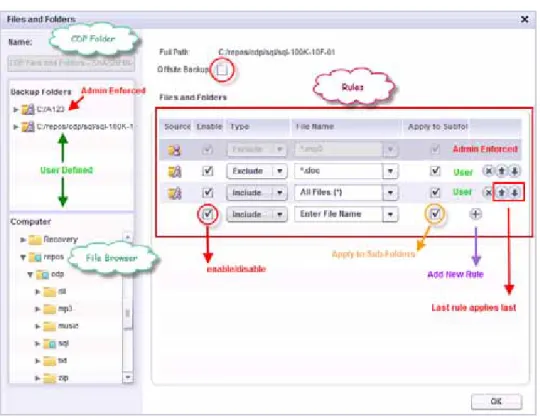This screenshot has width=540, height=420.
Task: Click the *.doc file name field
Action: 339,171
